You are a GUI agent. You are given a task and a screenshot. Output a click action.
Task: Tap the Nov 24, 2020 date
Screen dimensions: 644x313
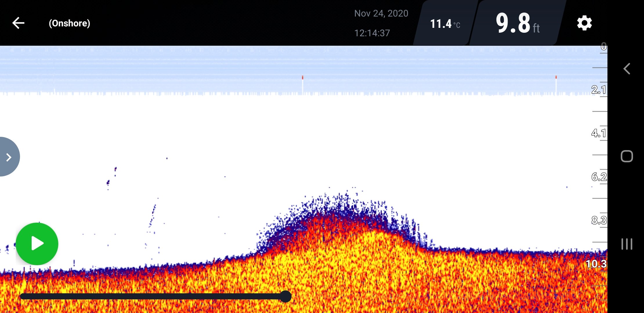[x=381, y=13]
